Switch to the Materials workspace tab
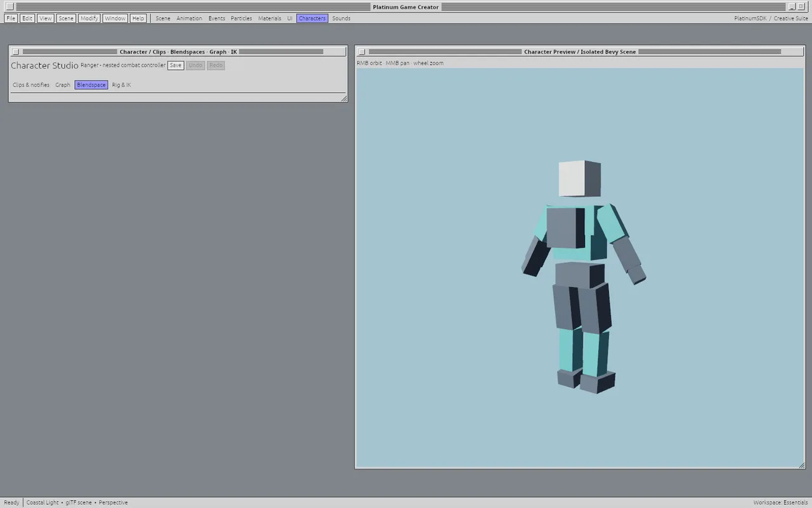812x508 pixels. 270,18
